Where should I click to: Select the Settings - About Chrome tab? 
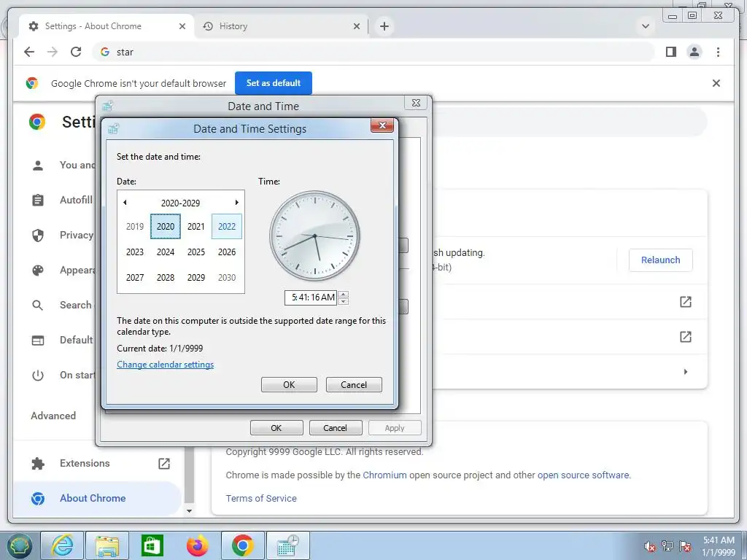[x=107, y=26]
